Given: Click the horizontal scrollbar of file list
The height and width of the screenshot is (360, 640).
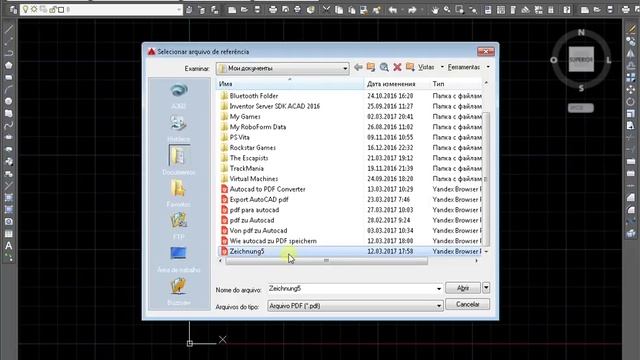Looking at the screenshot, I should (x=326, y=260).
